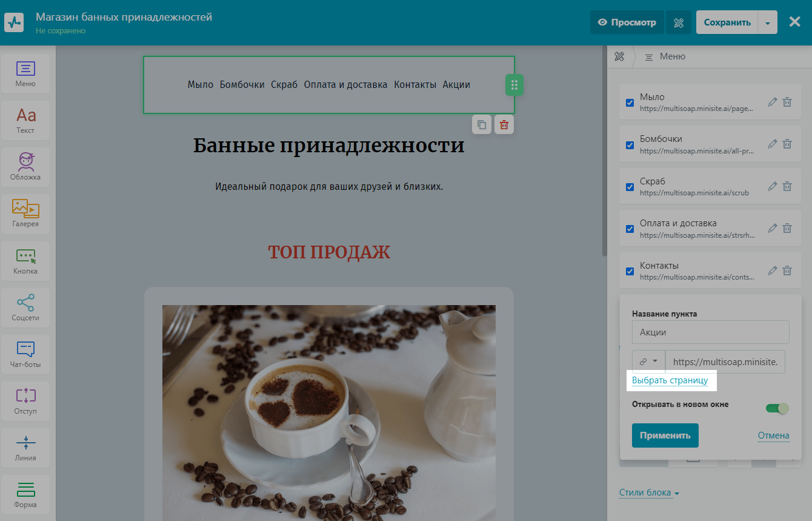
Task: Click Мыло in the page menu
Action: [201, 85]
